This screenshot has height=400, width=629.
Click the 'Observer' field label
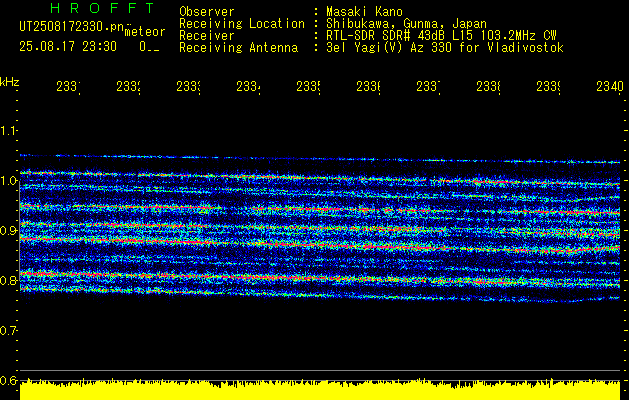[207, 12]
